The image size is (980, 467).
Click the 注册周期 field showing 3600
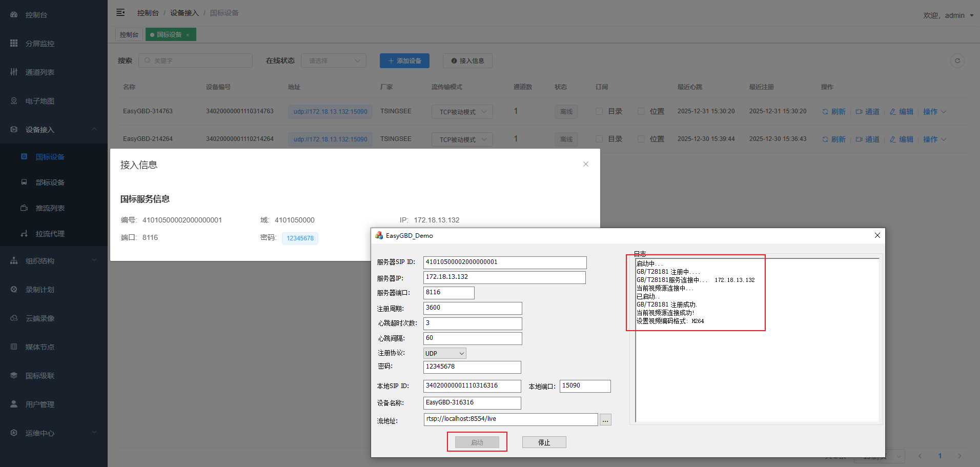[x=473, y=308]
